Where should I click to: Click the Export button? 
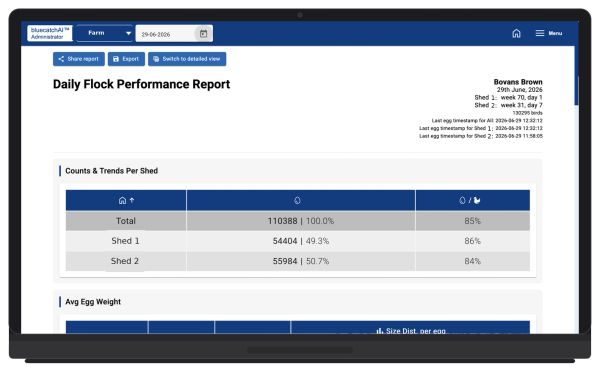click(x=126, y=59)
